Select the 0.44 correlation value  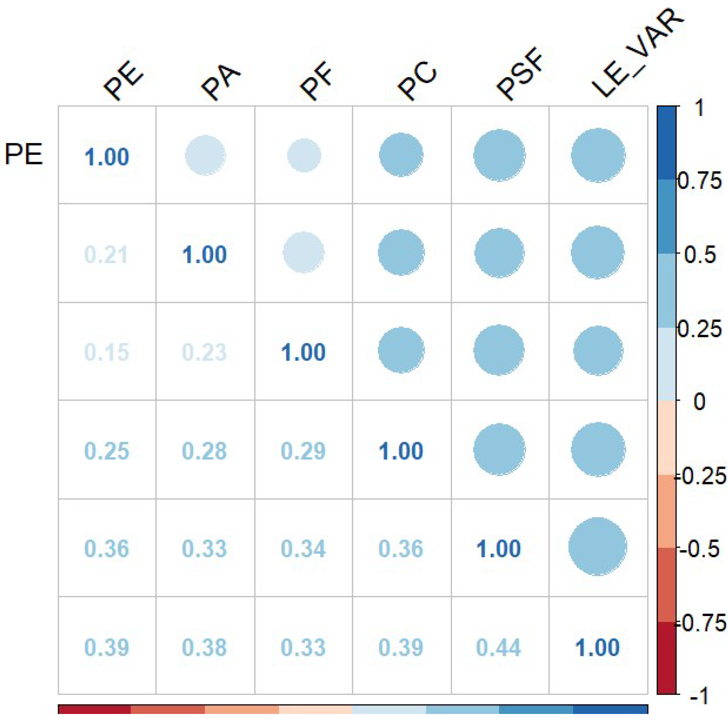498,647
